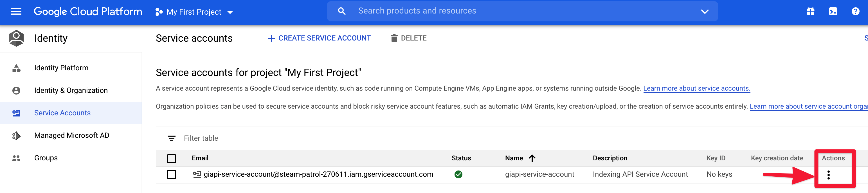Click the search magnifier icon
Image resolution: width=868 pixels, height=193 pixels.
(342, 11)
